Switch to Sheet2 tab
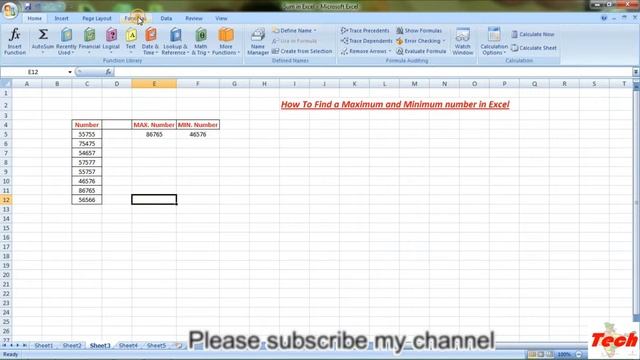The image size is (640, 360). [x=72, y=346]
